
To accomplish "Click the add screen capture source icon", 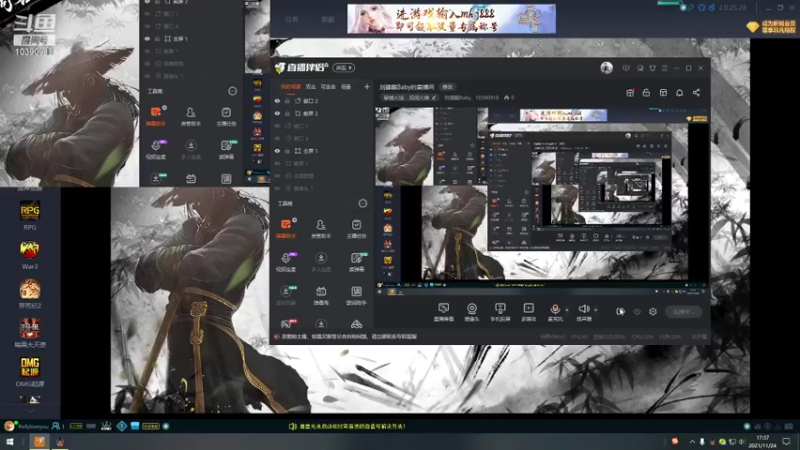I will coord(443,311).
